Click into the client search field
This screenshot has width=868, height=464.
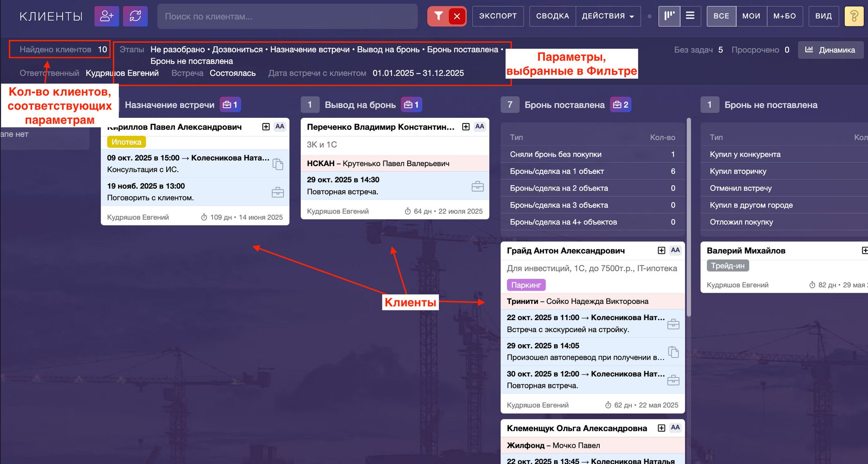pos(287,16)
